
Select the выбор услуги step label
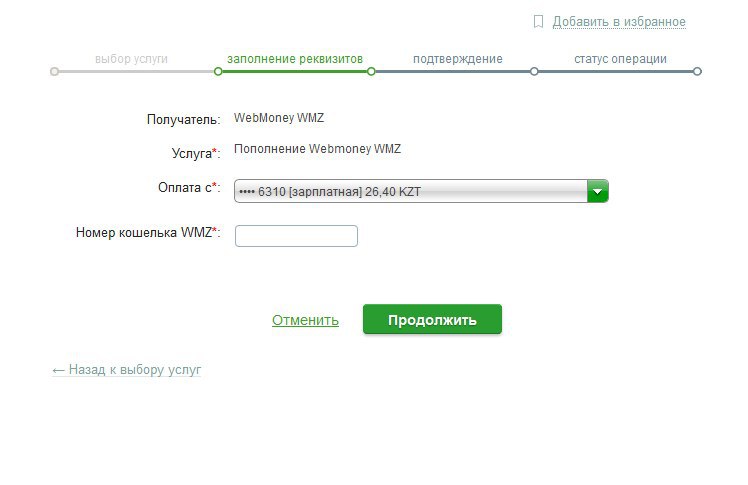(131, 59)
